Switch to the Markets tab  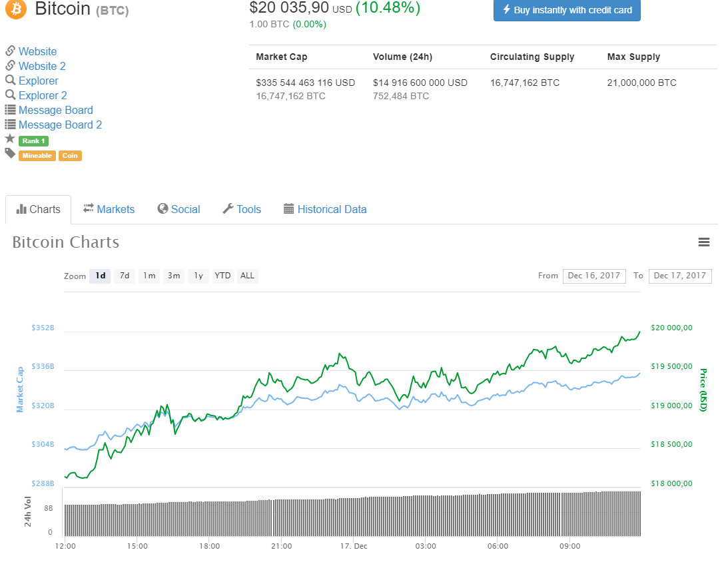pyautogui.click(x=109, y=209)
